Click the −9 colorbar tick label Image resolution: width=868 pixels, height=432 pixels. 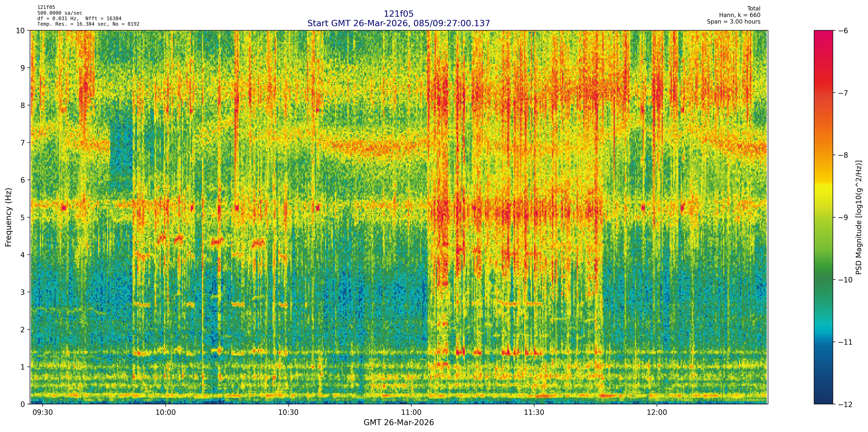843,217
